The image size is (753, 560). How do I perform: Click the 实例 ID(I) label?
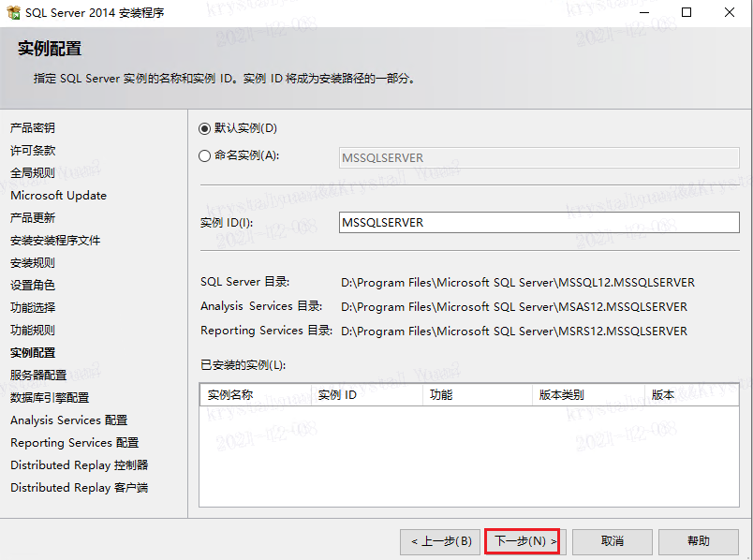click(x=227, y=223)
